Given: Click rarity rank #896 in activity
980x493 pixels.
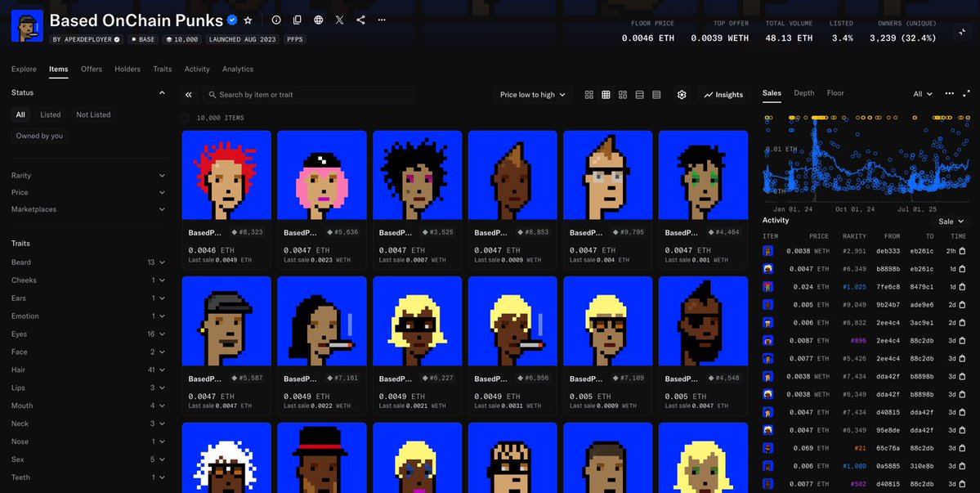Looking at the screenshot, I should (859, 341).
